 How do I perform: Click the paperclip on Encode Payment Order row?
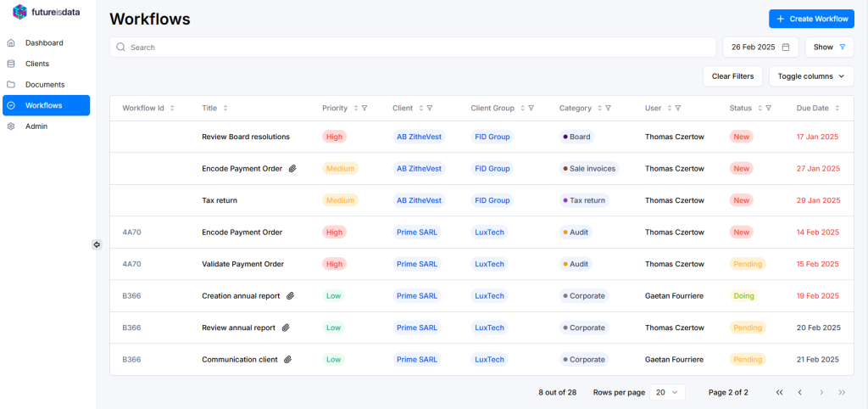(x=292, y=169)
